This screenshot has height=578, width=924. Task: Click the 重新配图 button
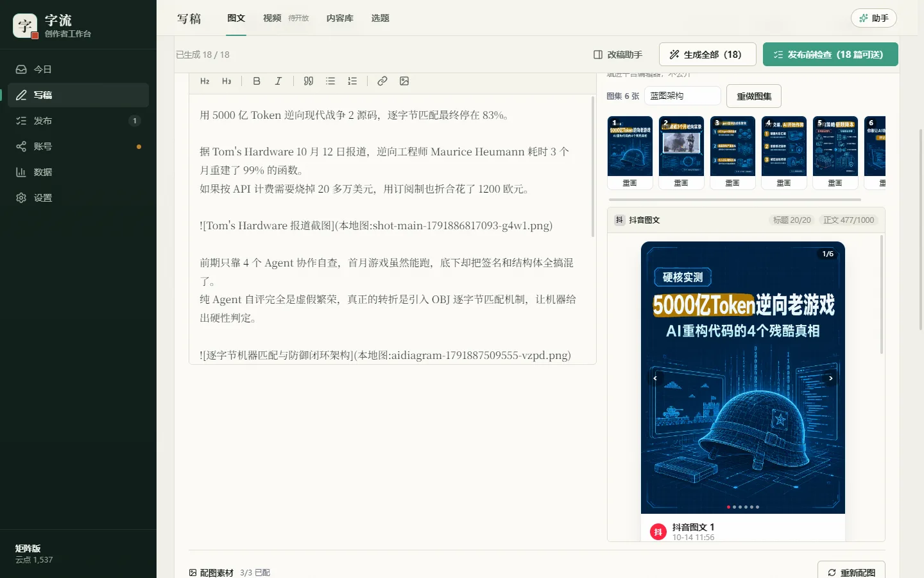(x=851, y=572)
